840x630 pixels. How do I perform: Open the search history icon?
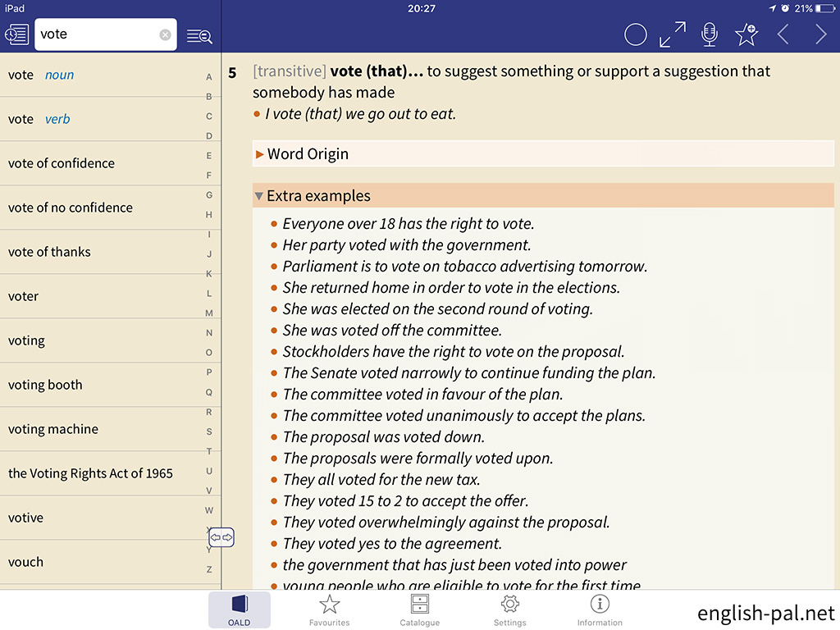(x=16, y=34)
